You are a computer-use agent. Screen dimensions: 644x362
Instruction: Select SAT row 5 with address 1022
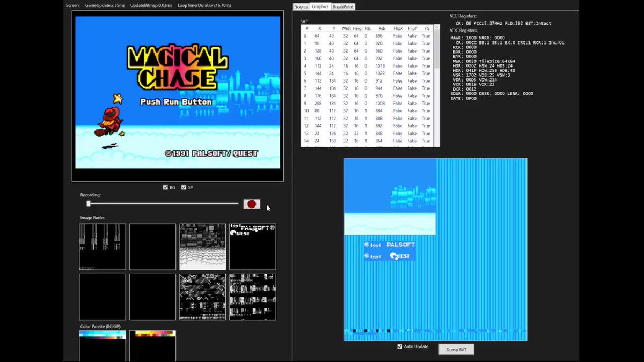[x=368, y=73]
